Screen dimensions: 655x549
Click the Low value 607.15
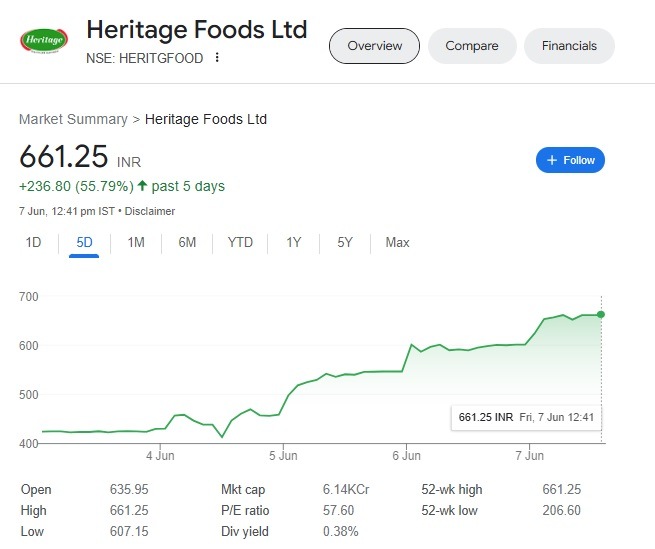pyautogui.click(x=129, y=531)
